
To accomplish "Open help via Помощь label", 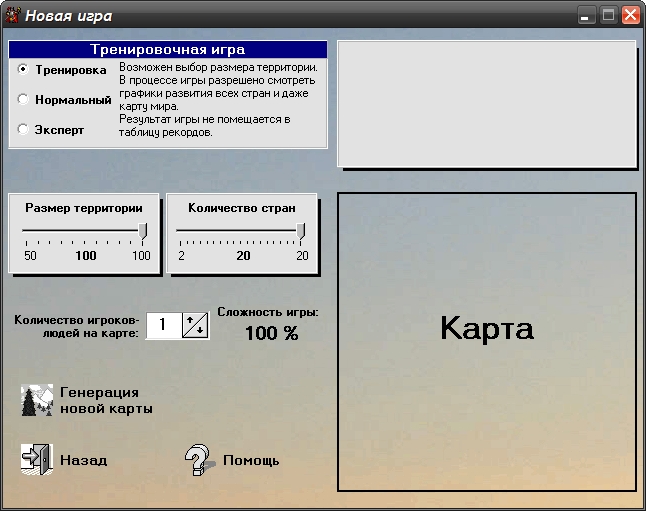I will pos(251,460).
